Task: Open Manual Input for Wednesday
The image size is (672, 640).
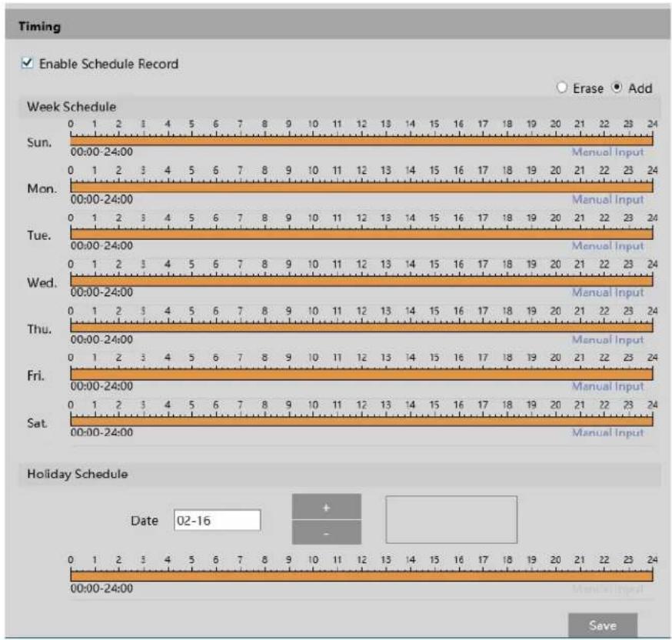Action: click(607, 292)
